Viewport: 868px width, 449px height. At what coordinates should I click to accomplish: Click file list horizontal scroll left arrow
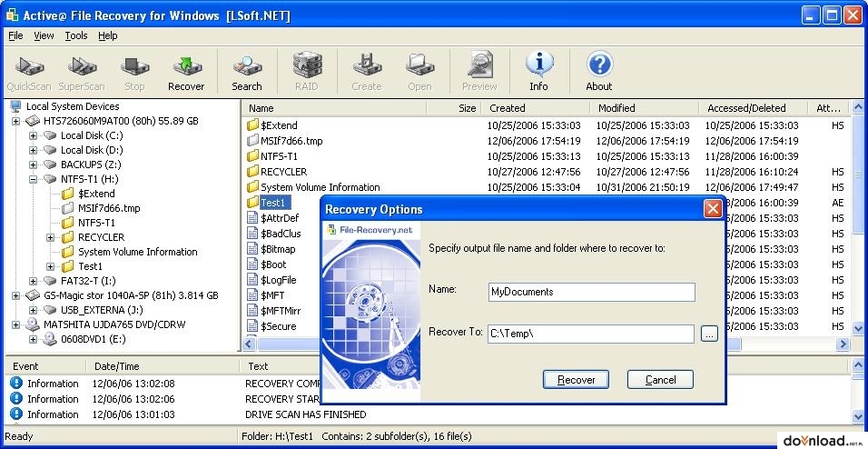pos(249,344)
